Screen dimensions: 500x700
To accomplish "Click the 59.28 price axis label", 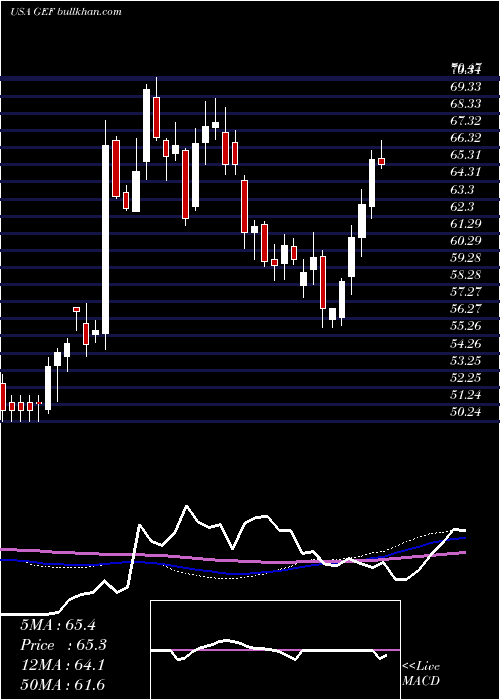I will click(x=466, y=258).
